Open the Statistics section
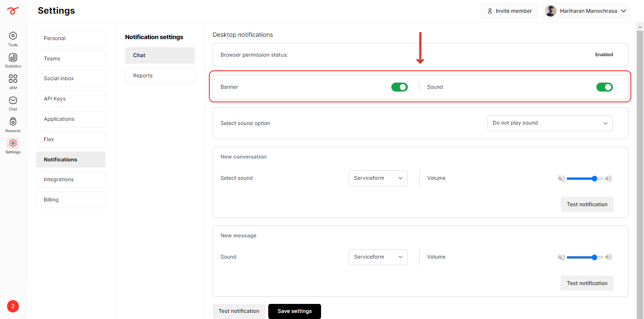 (x=13, y=60)
